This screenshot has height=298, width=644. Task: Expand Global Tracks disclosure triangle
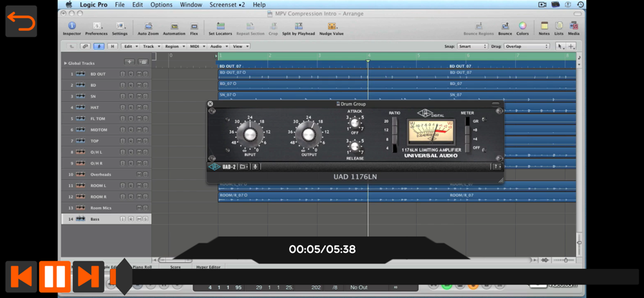click(65, 63)
